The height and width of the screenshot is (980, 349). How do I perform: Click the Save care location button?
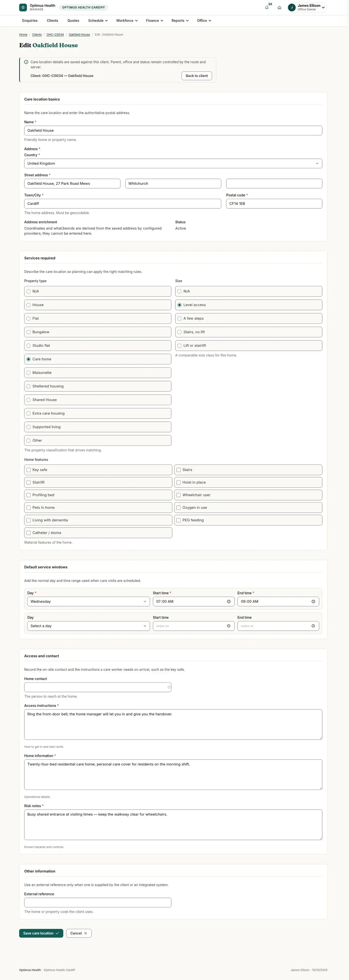click(41, 933)
